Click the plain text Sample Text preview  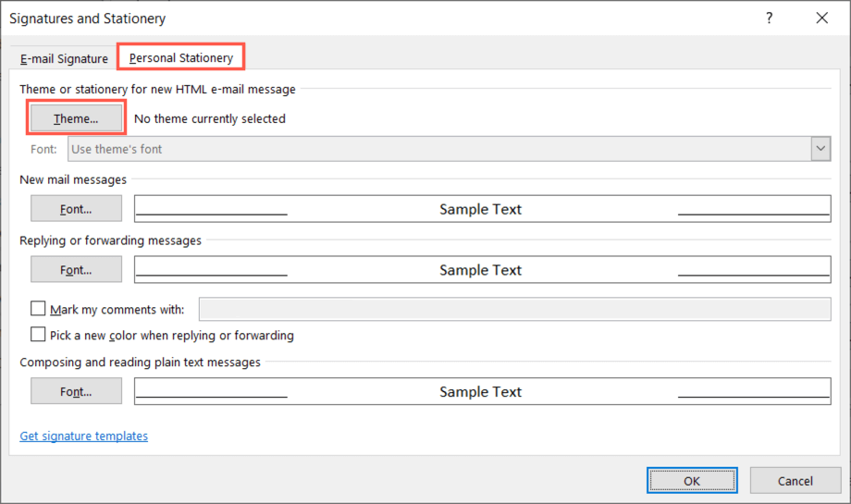[x=481, y=392]
